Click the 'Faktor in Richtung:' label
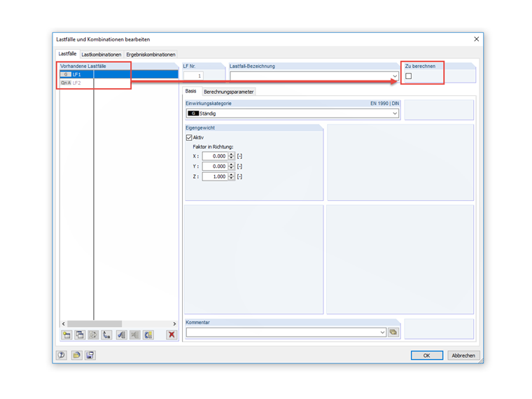 [213, 147]
